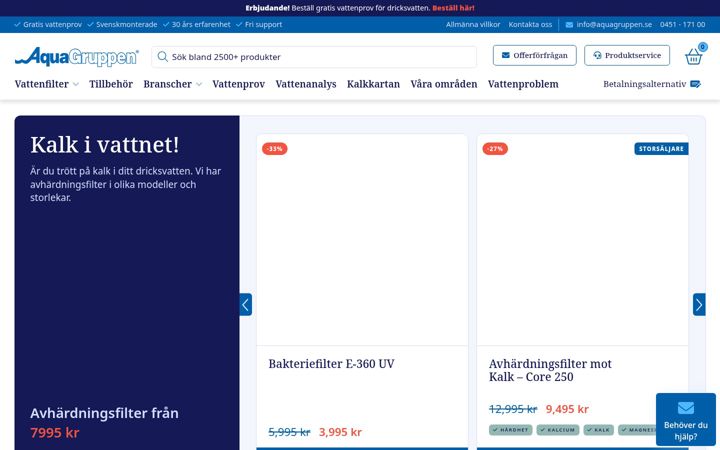Click the sale price 3,995 kr

[340, 432]
